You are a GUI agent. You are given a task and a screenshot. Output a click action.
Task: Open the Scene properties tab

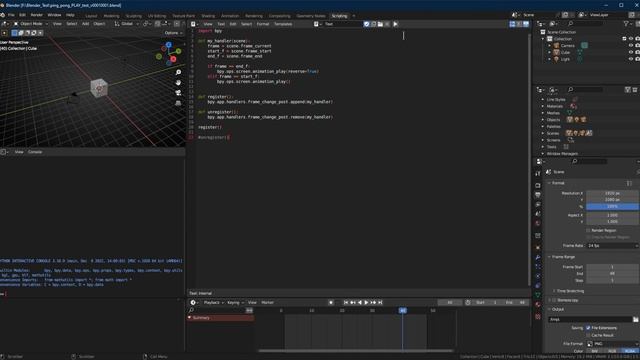click(x=538, y=213)
